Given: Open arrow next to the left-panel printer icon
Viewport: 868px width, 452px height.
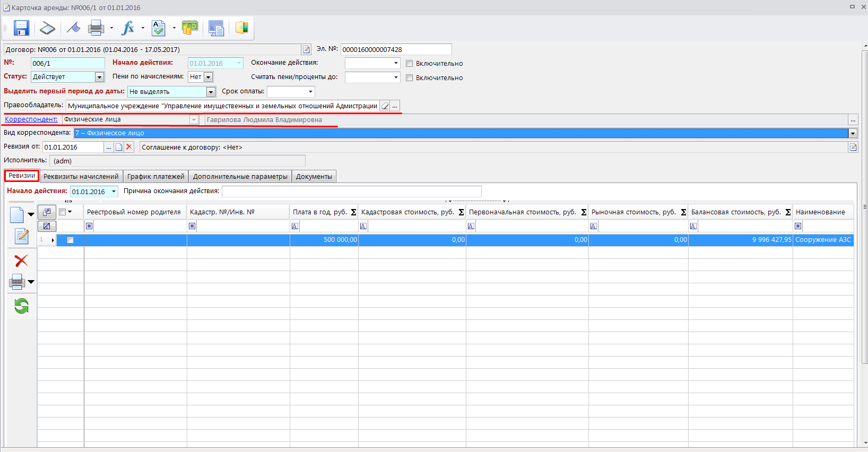Looking at the screenshot, I should pos(31,282).
